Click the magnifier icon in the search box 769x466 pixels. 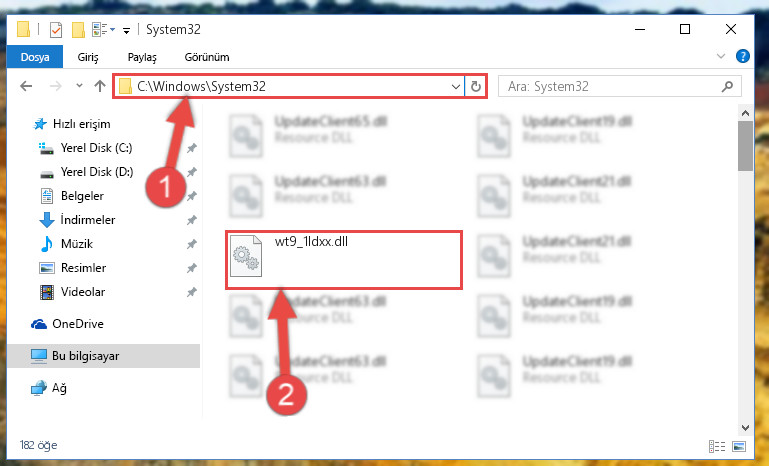[x=727, y=86]
